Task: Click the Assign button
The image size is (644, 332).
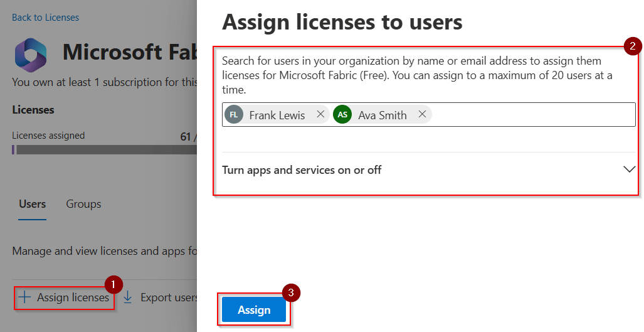Action: (x=254, y=309)
